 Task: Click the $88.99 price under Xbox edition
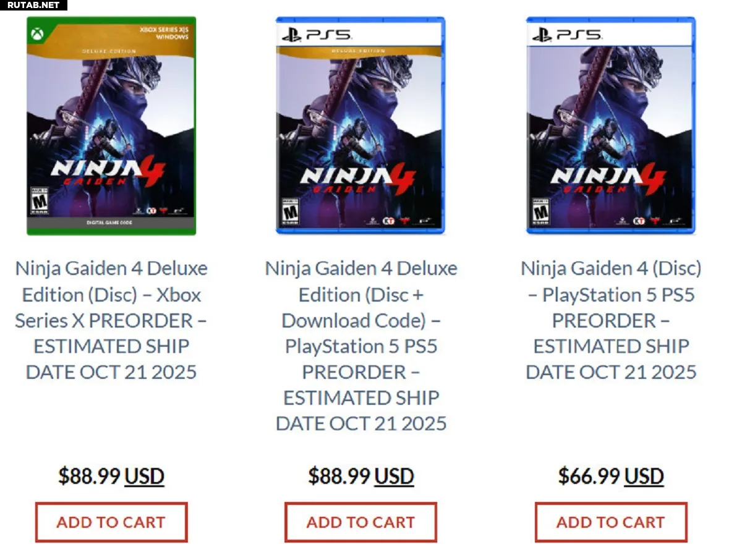coord(90,476)
